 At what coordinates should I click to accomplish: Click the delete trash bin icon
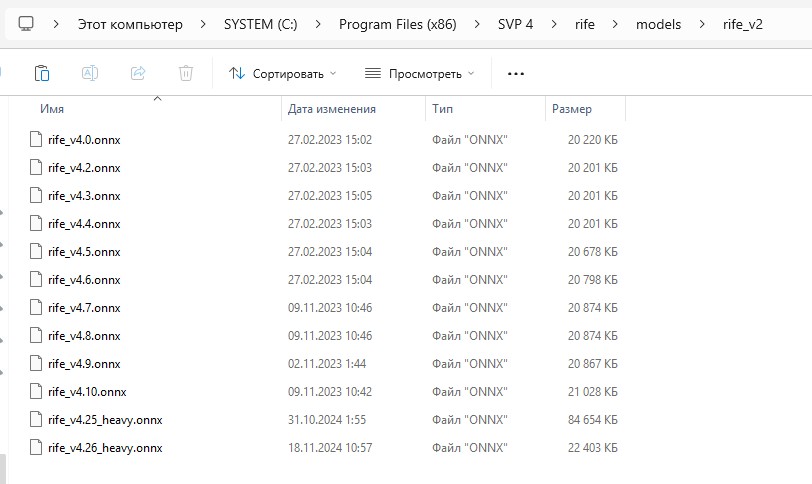click(x=186, y=73)
